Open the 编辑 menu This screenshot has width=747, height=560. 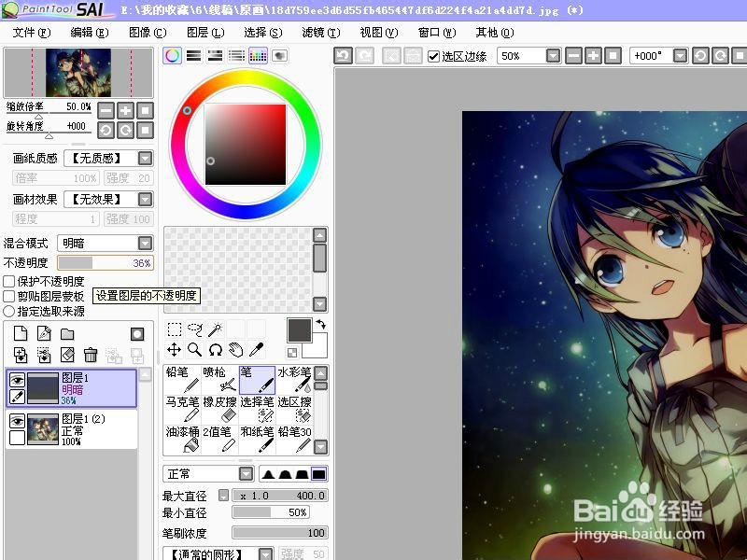click(90, 33)
